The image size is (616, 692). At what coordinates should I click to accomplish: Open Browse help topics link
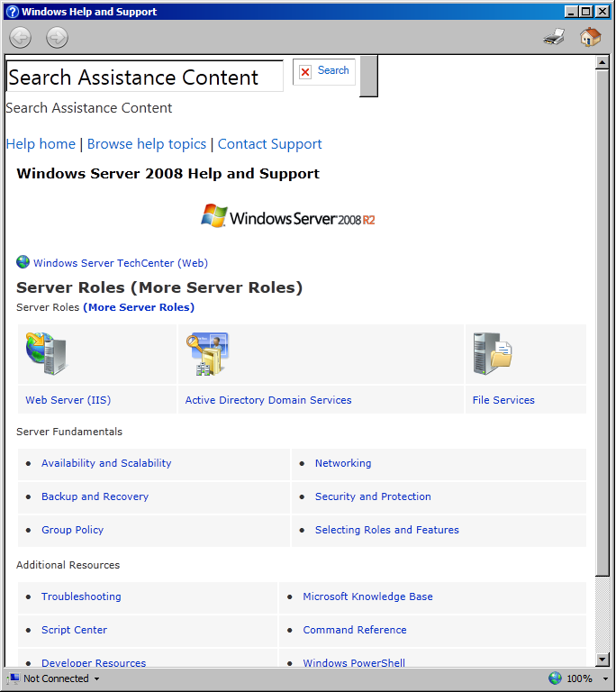pos(147,144)
